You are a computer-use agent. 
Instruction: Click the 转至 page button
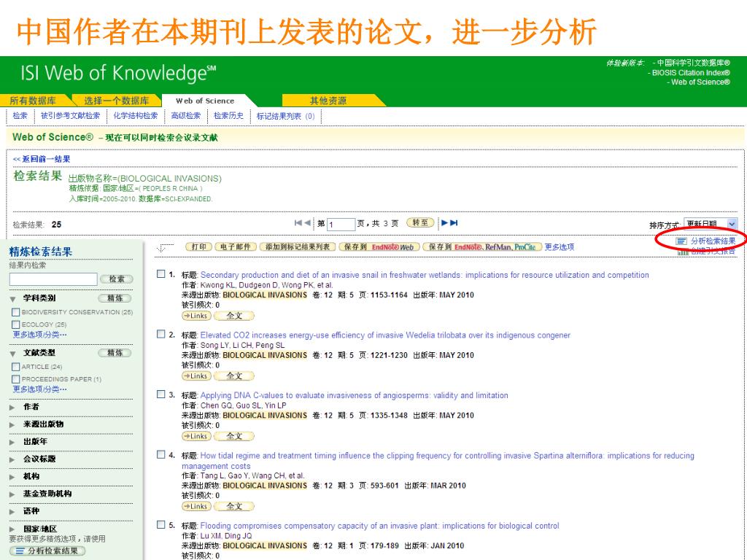click(420, 222)
